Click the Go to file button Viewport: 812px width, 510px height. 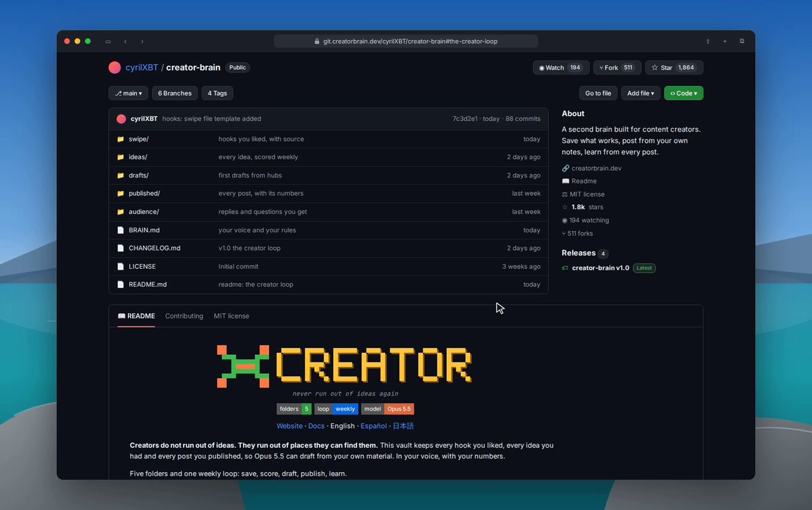pyautogui.click(x=598, y=93)
